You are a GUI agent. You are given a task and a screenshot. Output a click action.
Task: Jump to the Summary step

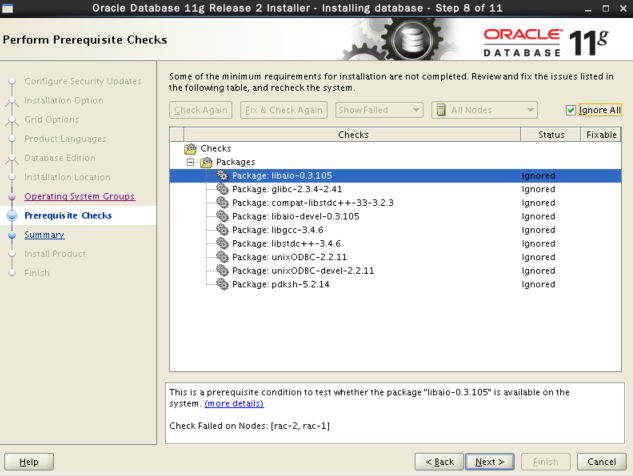click(x=44, y=235)
